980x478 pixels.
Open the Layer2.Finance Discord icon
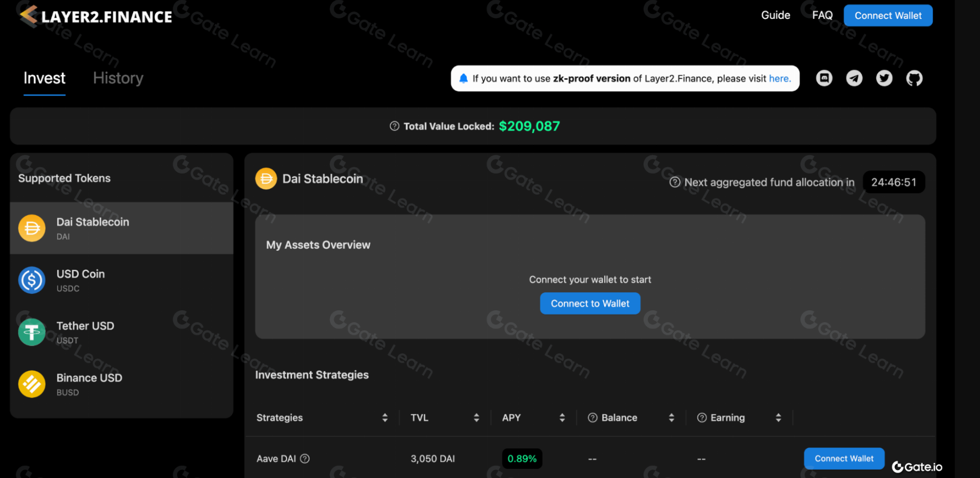coord(824,78)
